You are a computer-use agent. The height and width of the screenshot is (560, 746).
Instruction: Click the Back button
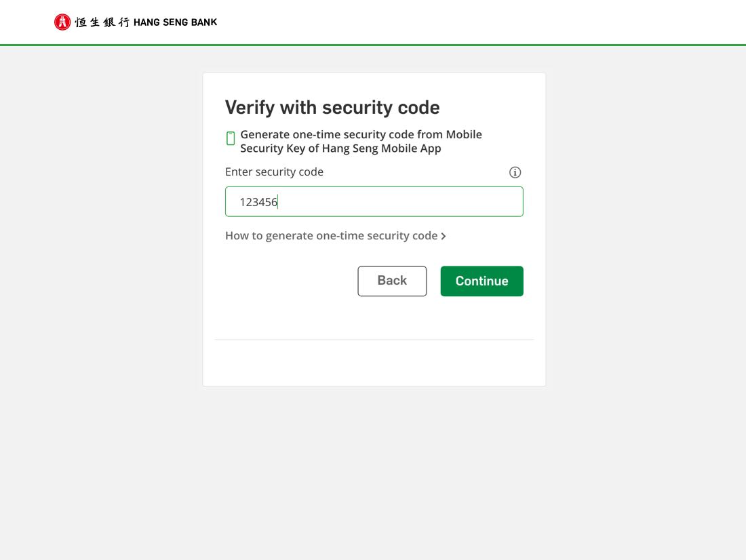(x=392, y=281)
